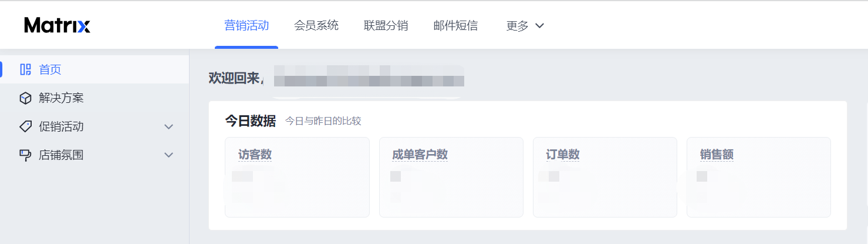
Task: Click the blurred username after 欢迎回来
Action: tap(367, 78)
